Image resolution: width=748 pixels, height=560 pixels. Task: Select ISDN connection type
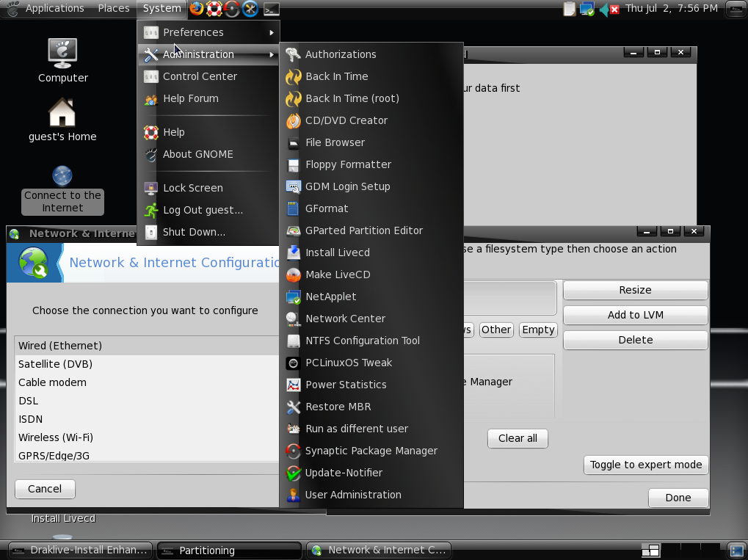coord(147,419)
